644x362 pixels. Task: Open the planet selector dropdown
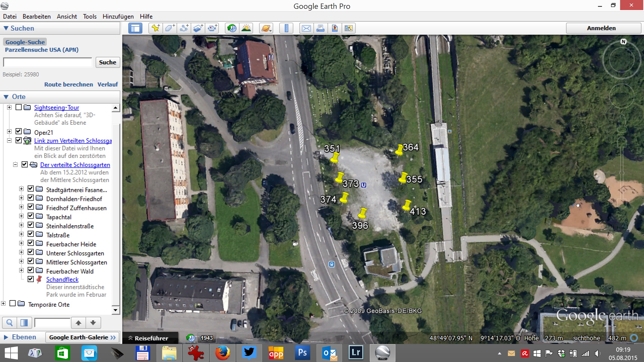coord(266,28)
